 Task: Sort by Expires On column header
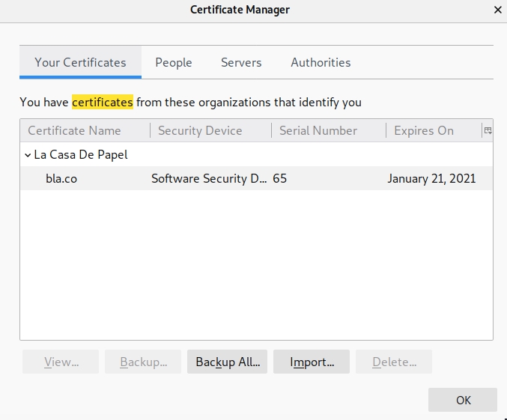tap(424, 130)
